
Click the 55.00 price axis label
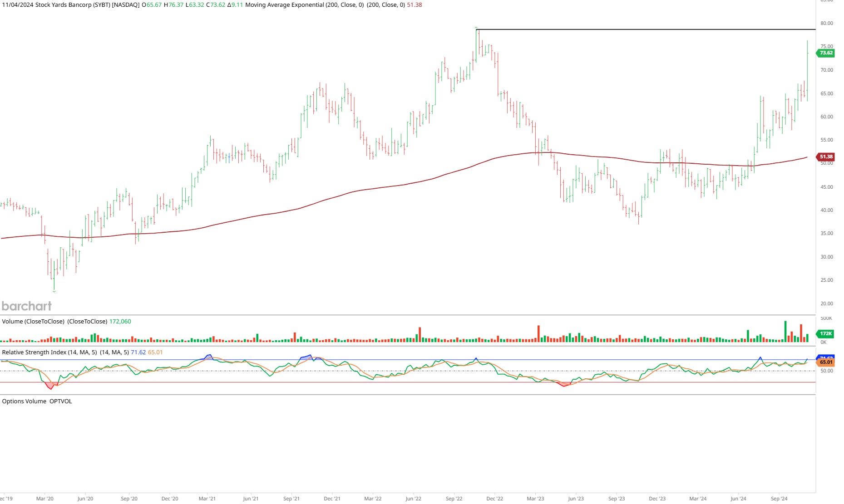pyautogui.click(x=827, y=140)
